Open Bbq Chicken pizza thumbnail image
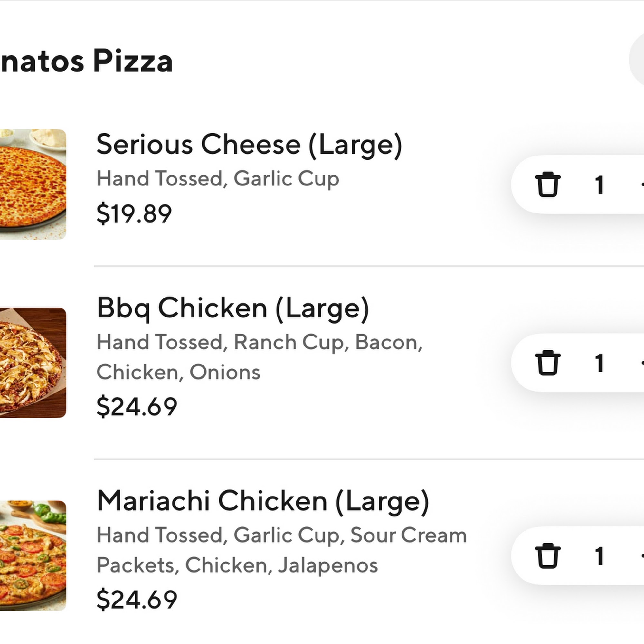 point(33,363)
